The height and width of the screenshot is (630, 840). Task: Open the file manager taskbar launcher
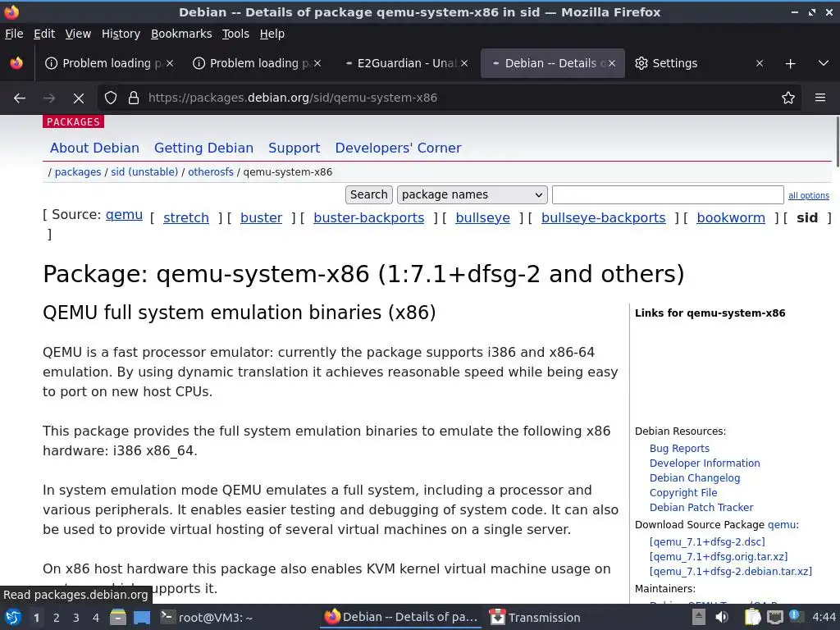pyautogui.click(x=118, y=618)
